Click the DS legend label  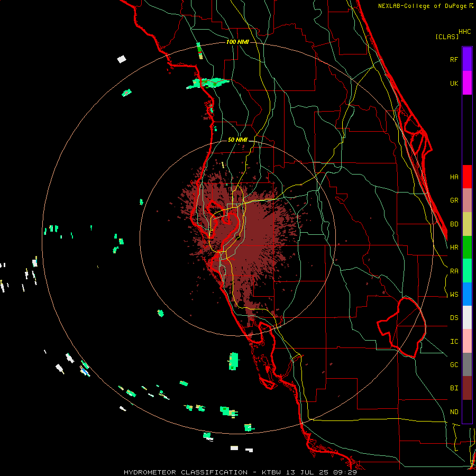[454, 318]
